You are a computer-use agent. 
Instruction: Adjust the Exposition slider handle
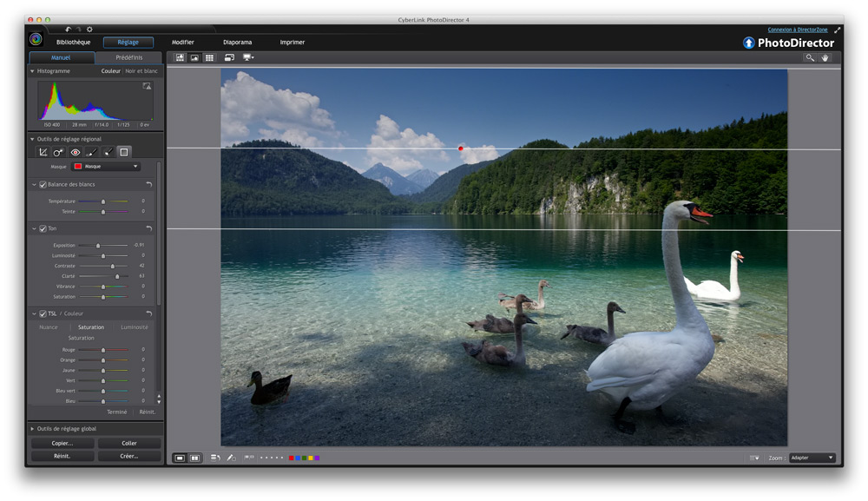98,245
